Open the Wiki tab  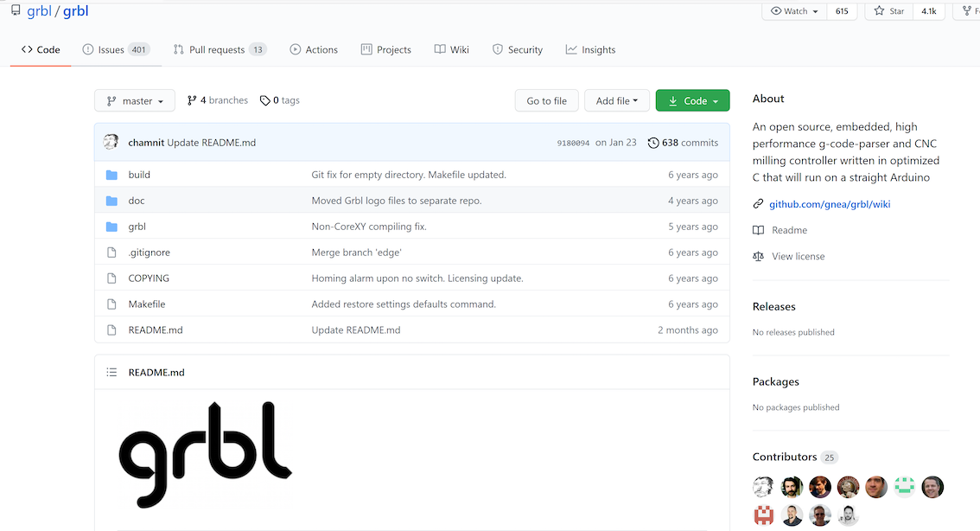pos(452,49)
